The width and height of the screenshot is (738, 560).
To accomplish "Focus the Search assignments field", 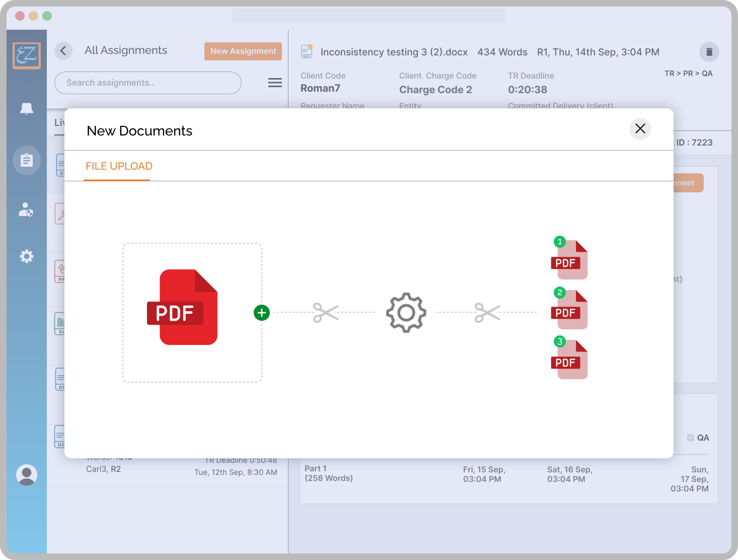I will point(147,83).
